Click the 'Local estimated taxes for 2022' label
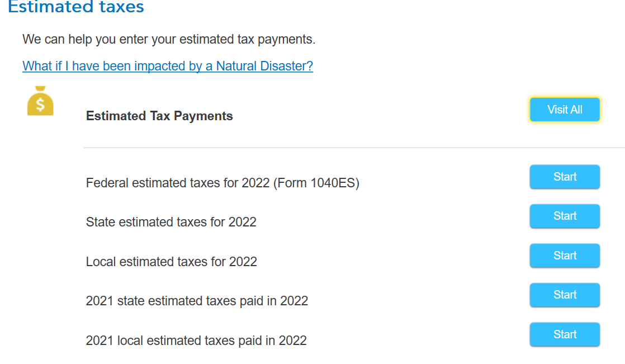The width and height of the screenshot is (625, 364). coord(171,262)
